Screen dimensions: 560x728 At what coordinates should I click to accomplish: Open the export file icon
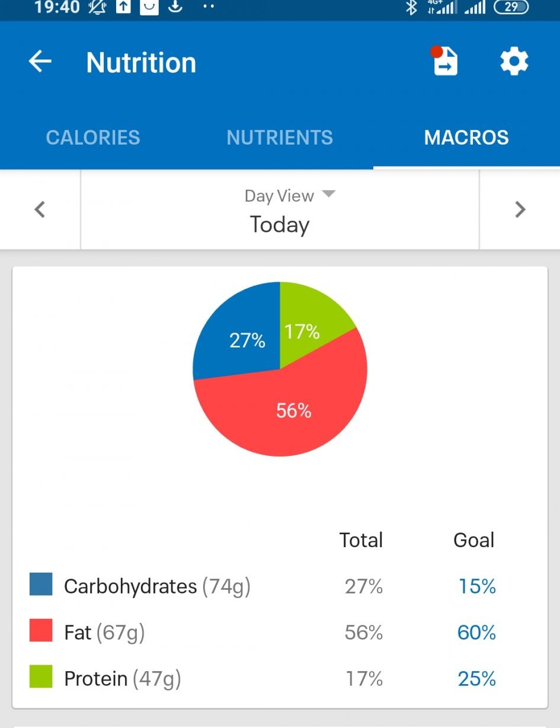click(x=445, y=61)
